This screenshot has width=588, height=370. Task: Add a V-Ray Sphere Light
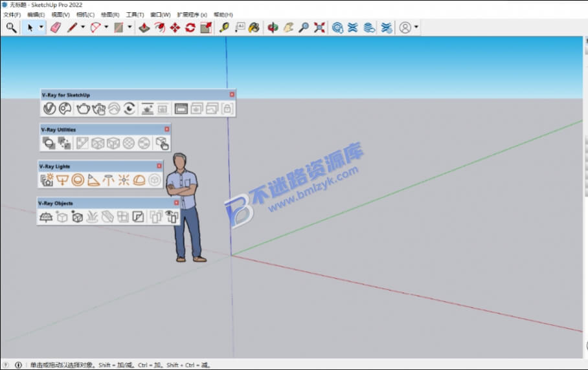pos(78,180)
